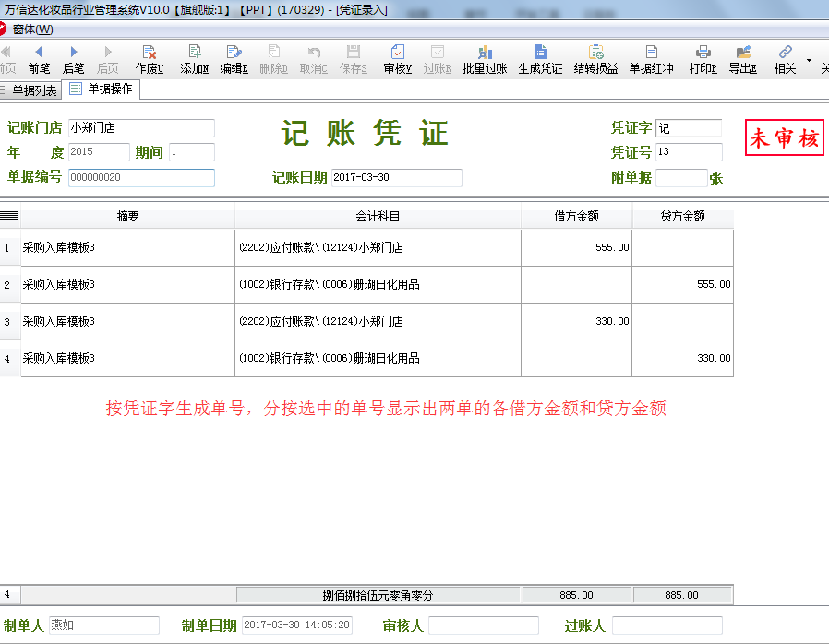
Task: Reverse the document with 单据红冲
Action: 652,60
